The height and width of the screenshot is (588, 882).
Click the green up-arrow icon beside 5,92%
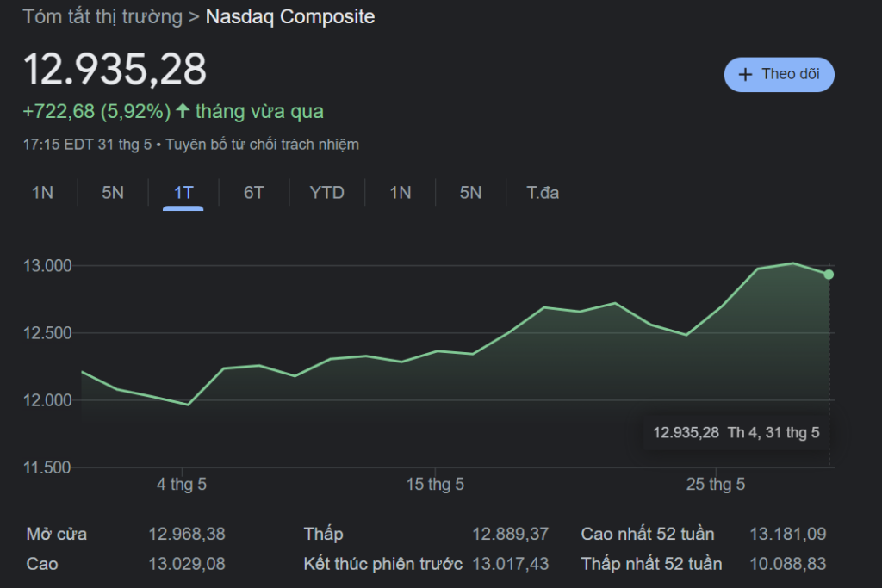[183, 110]
